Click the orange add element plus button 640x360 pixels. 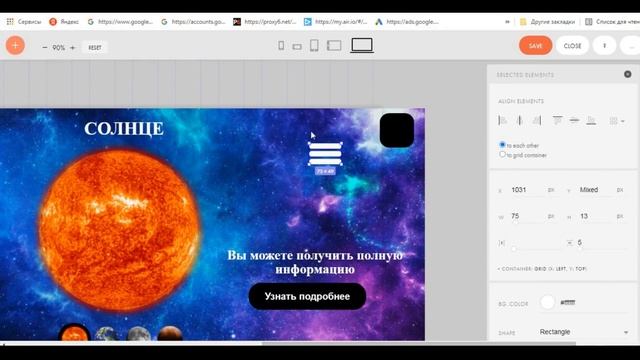15,45
